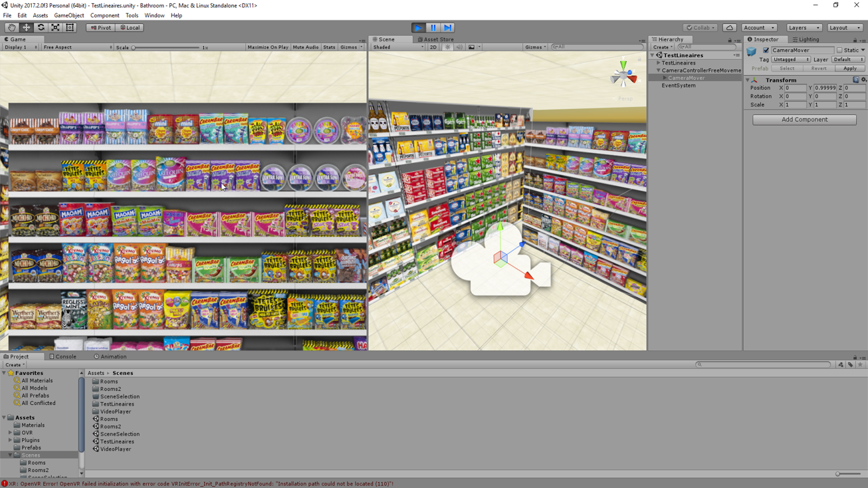Open the cloud services icon

(729, 28)
